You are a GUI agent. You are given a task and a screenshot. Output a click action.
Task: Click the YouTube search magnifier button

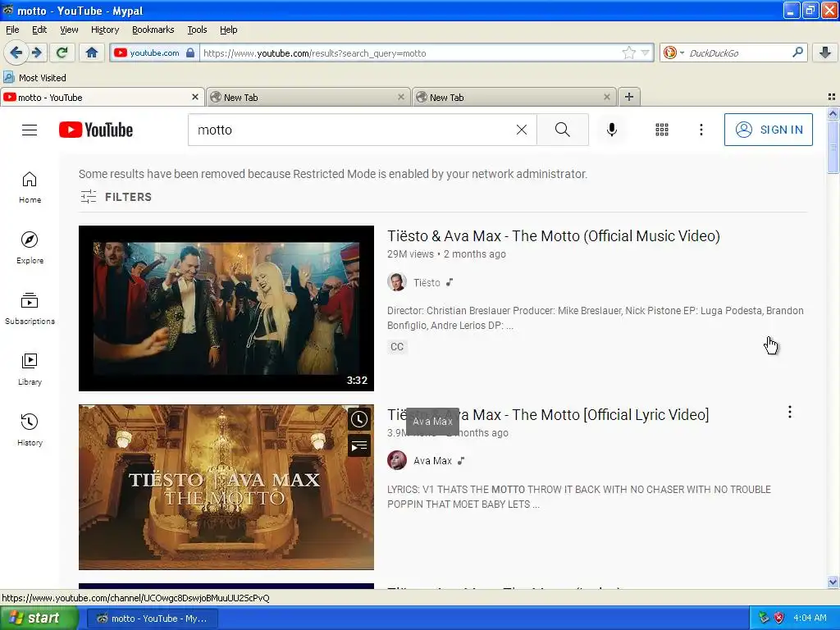[x=563, y=130]
